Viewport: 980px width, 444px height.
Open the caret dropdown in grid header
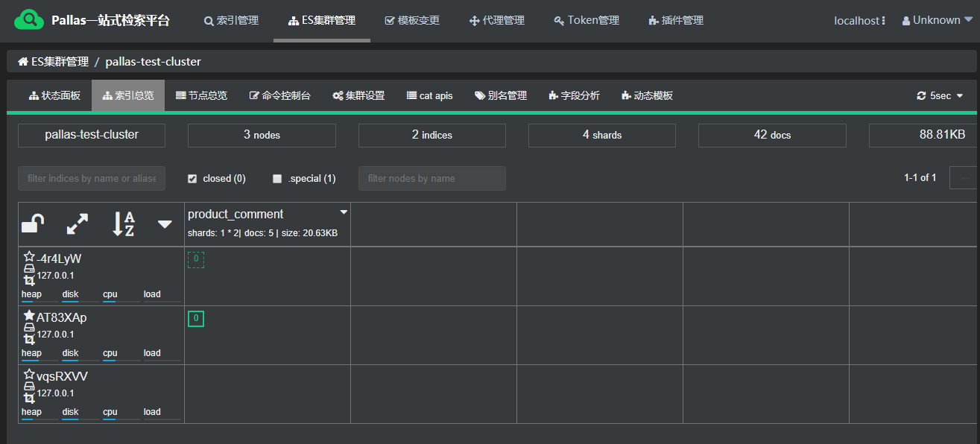(165, 224)
